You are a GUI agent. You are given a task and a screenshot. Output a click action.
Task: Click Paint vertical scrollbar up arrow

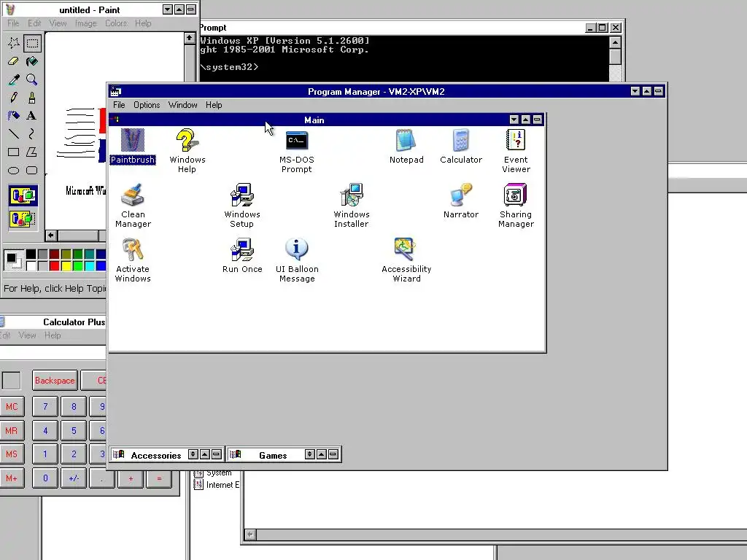click(190, 38)
